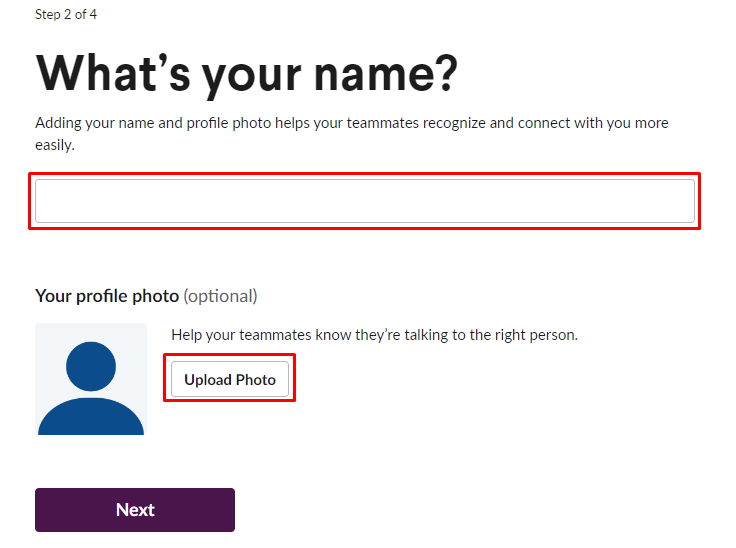Click the shoulders shape of the avatar placeholder

[x=91, y=417]
